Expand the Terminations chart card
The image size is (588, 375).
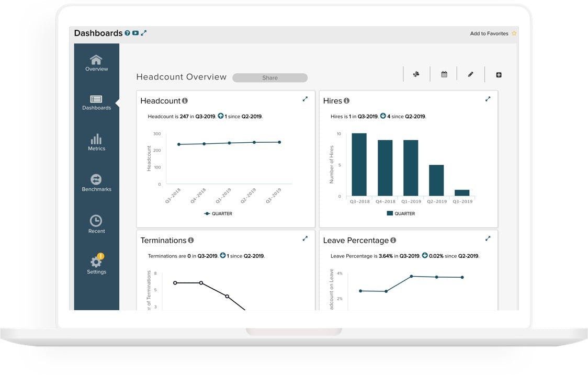306,238
